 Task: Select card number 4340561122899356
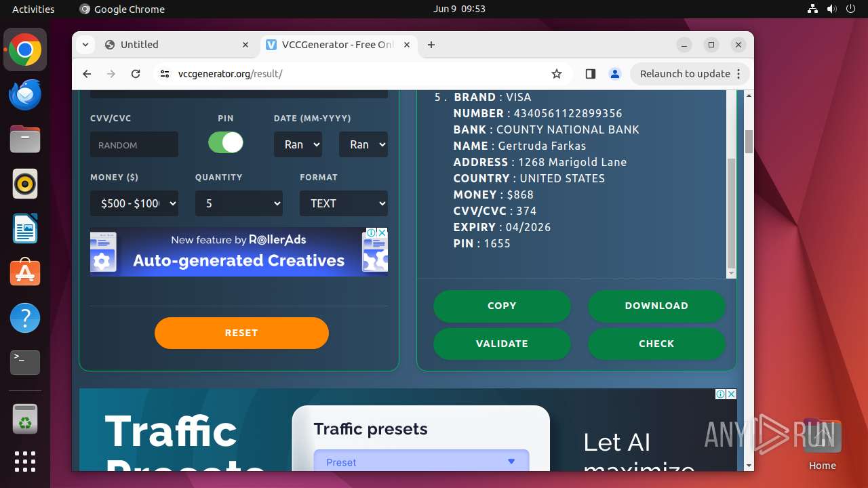(x=568, y=113)
